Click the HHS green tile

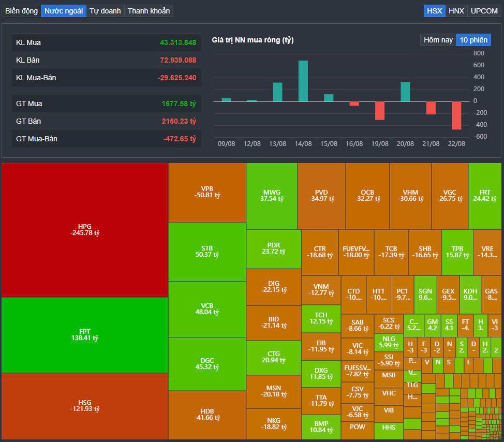pos(389,431)
